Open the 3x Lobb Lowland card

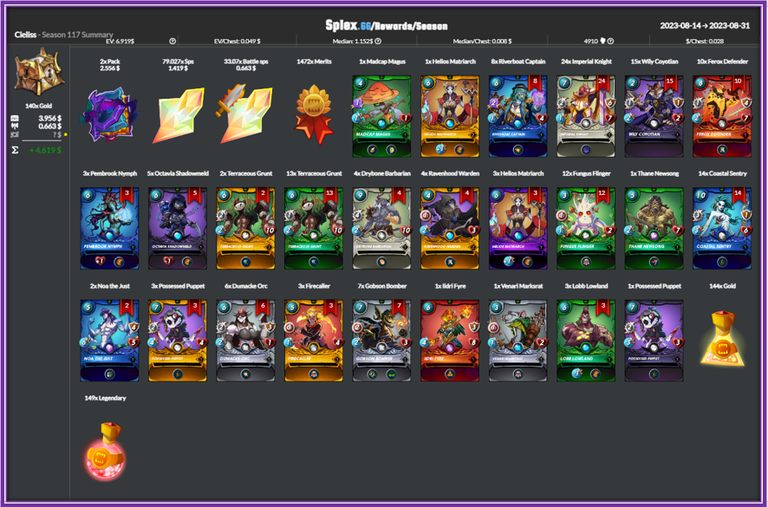(x=586, y=340)
